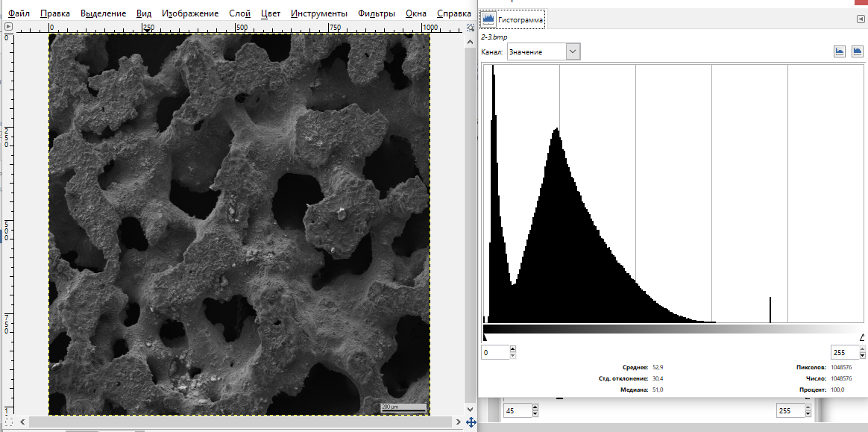Open the Канал dropdown showing Значение
The height and width of the screenshot is (432, 868).
pos(543,51)
